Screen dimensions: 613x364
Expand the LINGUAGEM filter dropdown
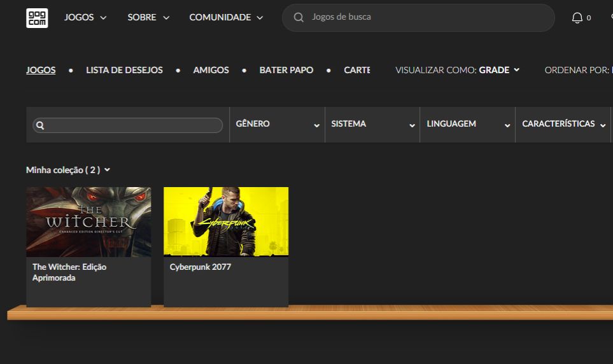coord(468,124)
